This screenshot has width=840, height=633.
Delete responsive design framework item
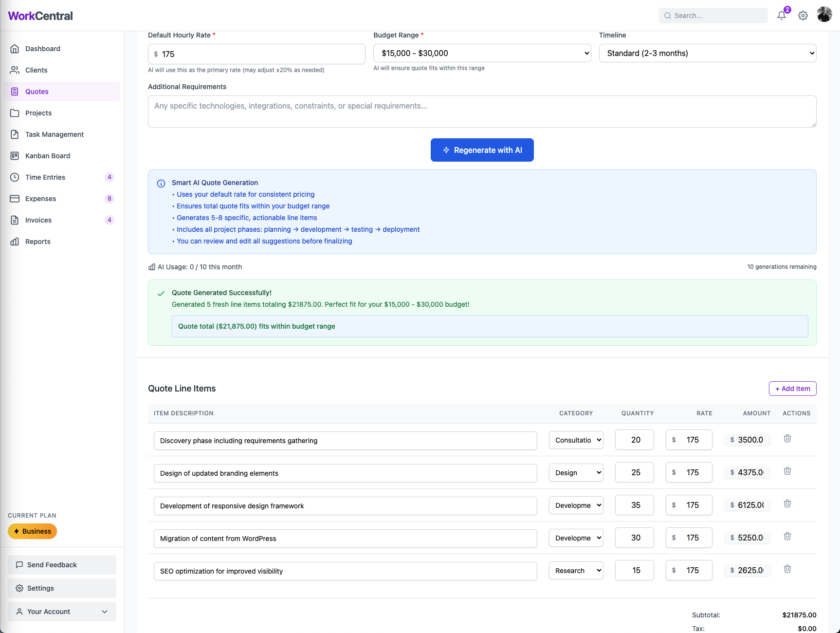pyautogui.click(x=787, y=503)
